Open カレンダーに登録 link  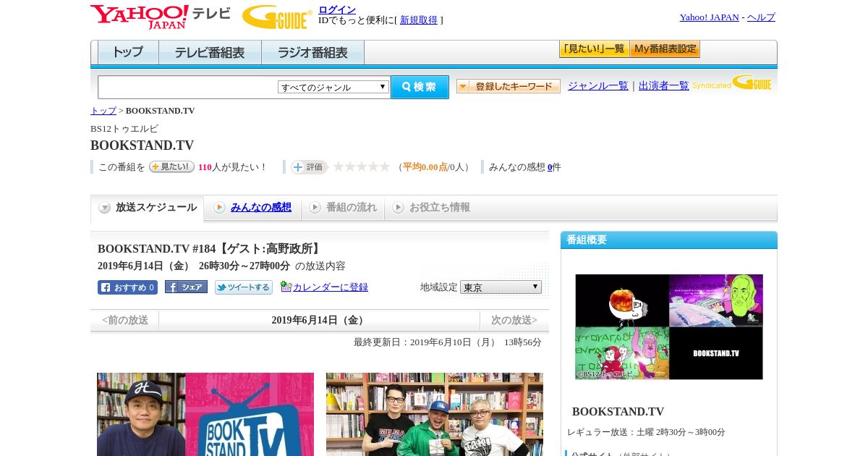coord(331,287)
